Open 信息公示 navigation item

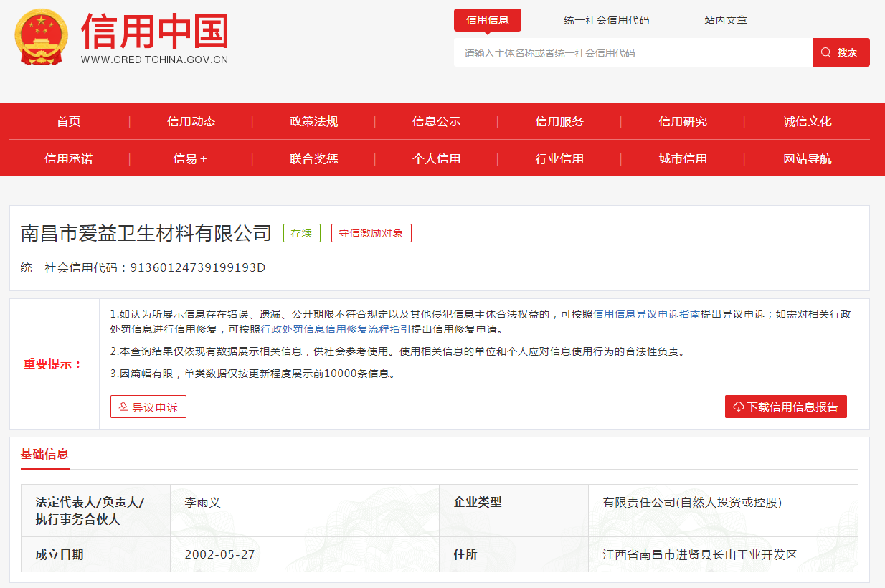[437, 121]
